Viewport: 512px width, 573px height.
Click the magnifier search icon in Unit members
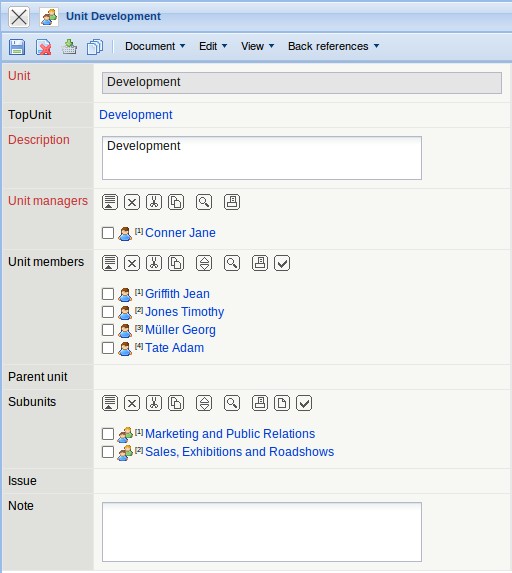(x=232, y=263)
